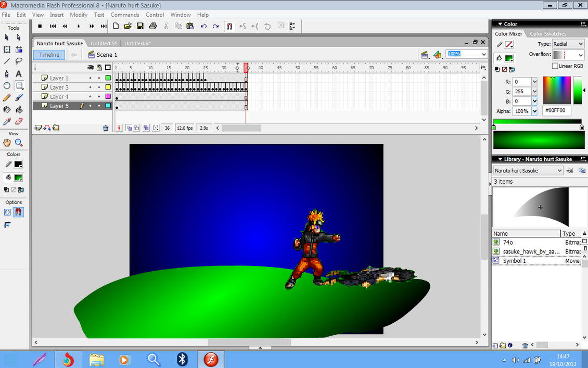Click the gradient color picker spectrum

[557, 90]
